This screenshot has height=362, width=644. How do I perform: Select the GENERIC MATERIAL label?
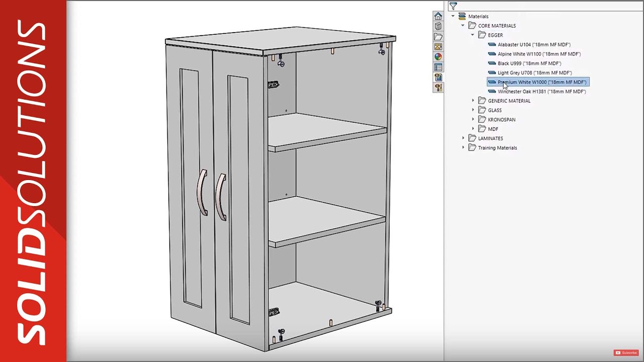509,101
